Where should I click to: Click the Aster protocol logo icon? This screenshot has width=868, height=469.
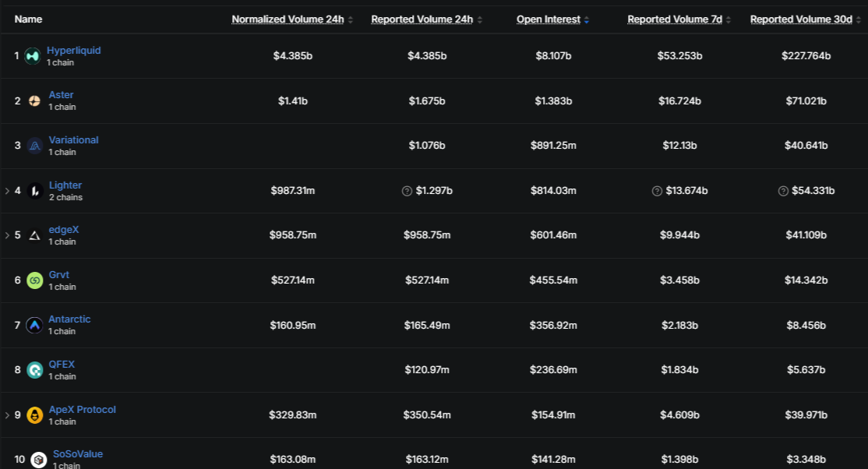(34, 100)
